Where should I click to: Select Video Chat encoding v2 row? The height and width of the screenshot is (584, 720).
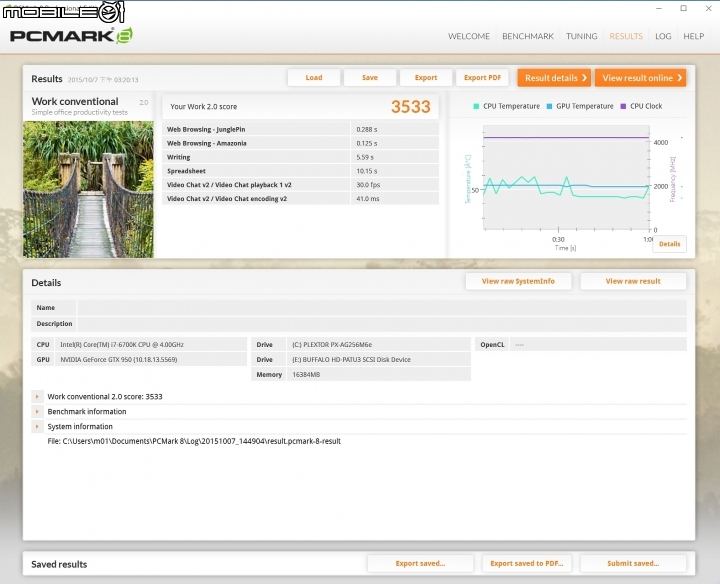pos(300,198)
